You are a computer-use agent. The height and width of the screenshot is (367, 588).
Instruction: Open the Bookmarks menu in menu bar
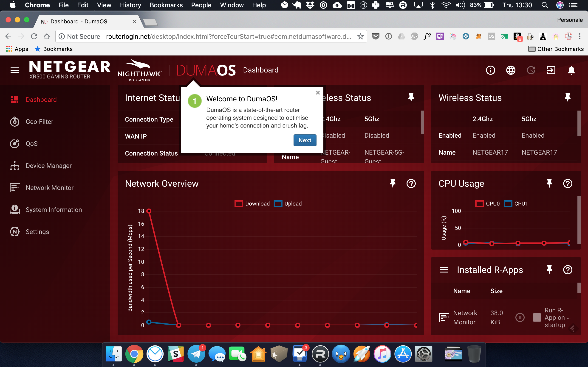(x=166, y=5)
